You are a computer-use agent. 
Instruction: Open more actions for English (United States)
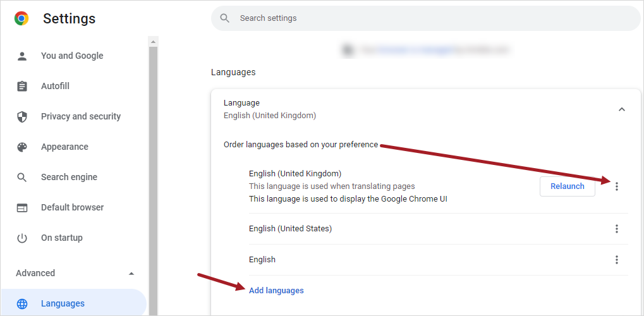tap(616, 229)
